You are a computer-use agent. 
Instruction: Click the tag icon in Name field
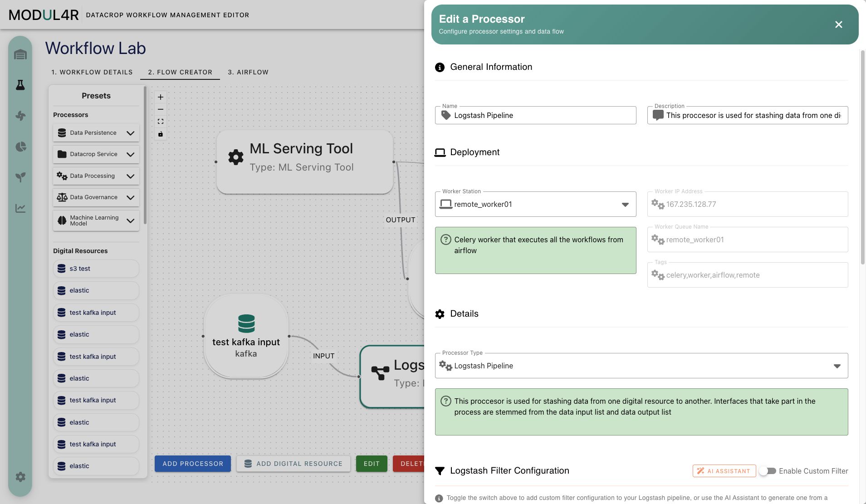(x=446, y=115)
